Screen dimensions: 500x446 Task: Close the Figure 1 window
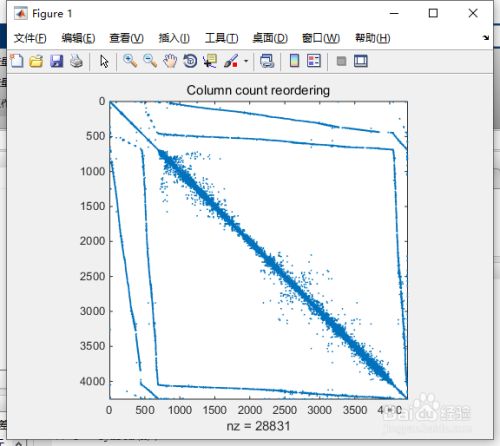click(x=473, y=13)
